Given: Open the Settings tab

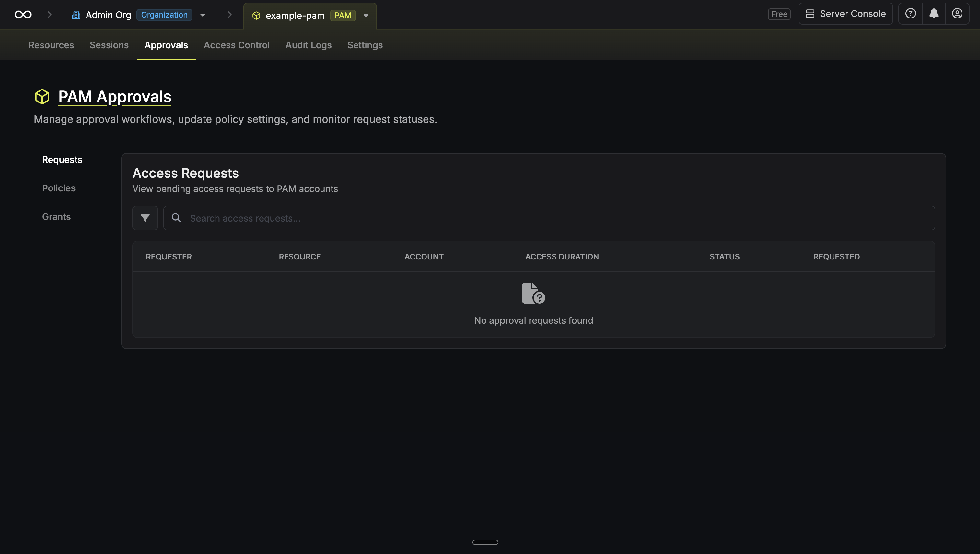Looking at the screenshot, I should pos(365,45).
